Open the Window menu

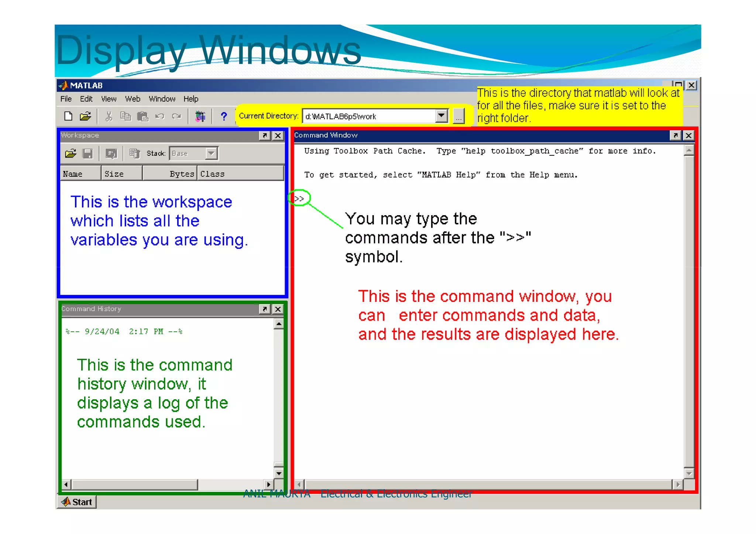tap(162, 99)
